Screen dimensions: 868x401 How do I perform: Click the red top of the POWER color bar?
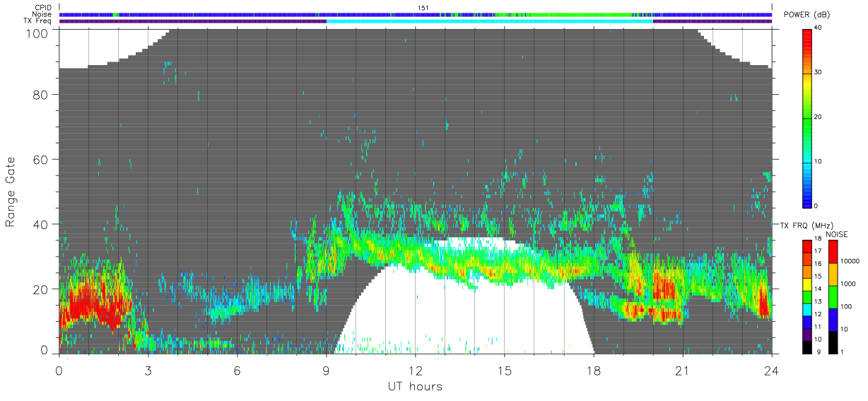tap(807, 39)
